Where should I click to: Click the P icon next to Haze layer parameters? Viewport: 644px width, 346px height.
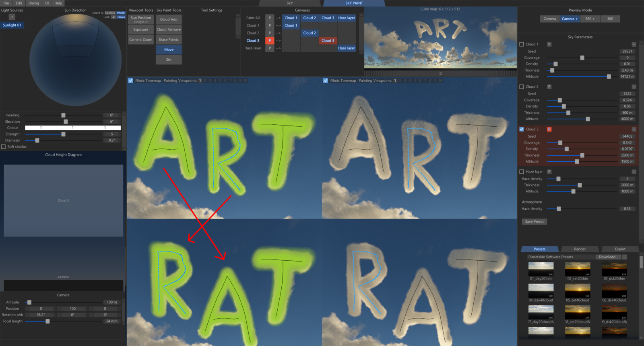point(549,172)
